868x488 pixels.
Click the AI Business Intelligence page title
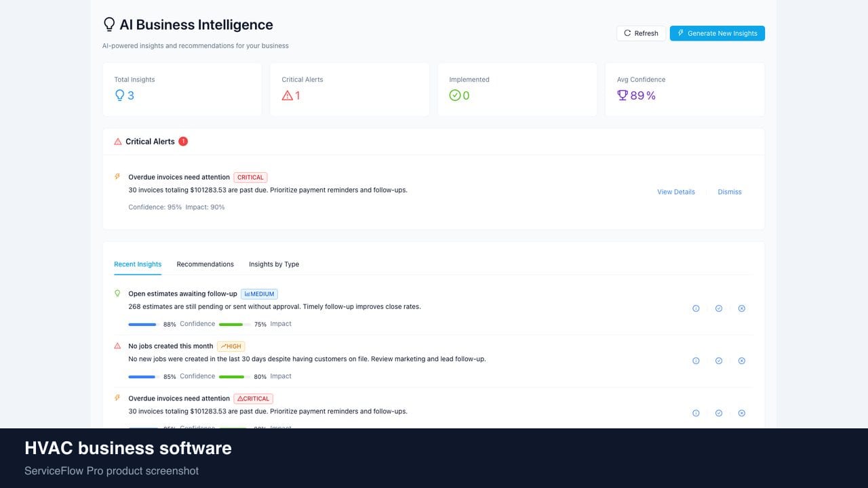[x=196, y=25]
